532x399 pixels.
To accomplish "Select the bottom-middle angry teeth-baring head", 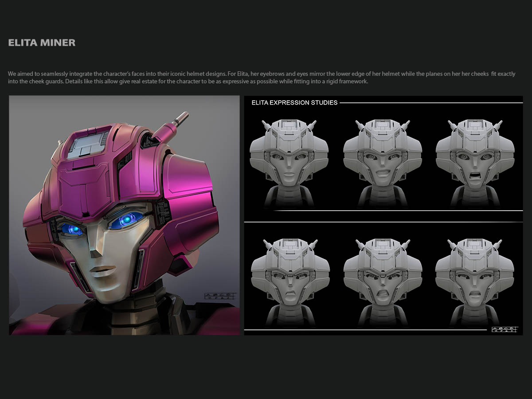I will pyautogui.click(x=383, y=283).
